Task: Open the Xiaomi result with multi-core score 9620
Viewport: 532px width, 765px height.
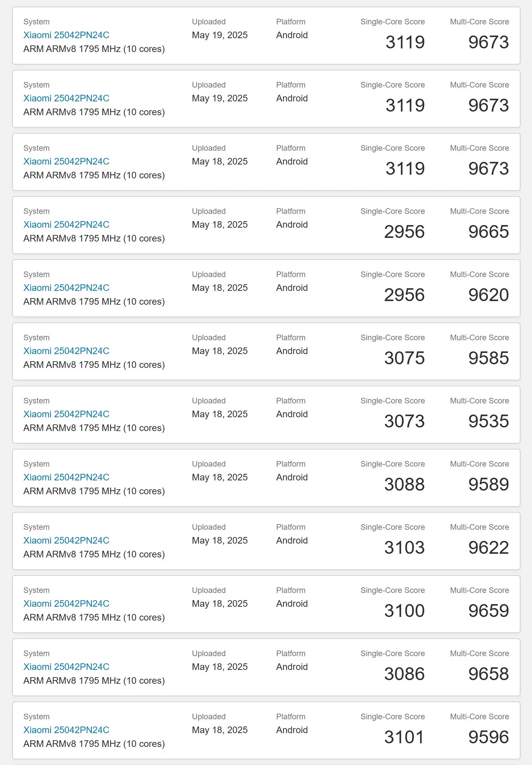Action: [66, 288]
